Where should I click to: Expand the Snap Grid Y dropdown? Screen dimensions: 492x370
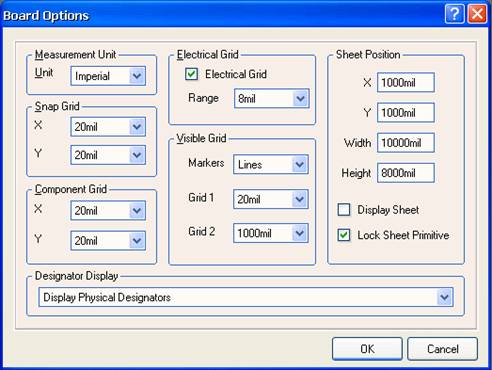[108, 155]
